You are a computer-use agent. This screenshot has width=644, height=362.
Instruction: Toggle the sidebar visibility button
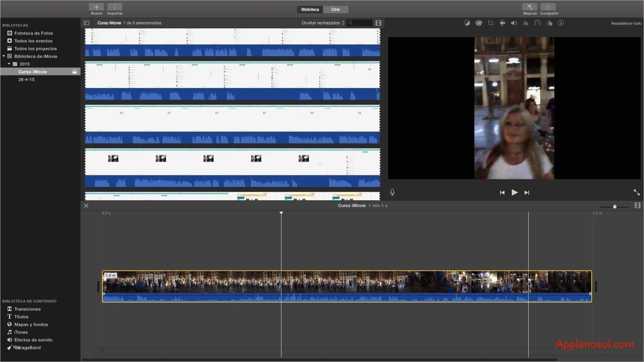coord(86,23)
